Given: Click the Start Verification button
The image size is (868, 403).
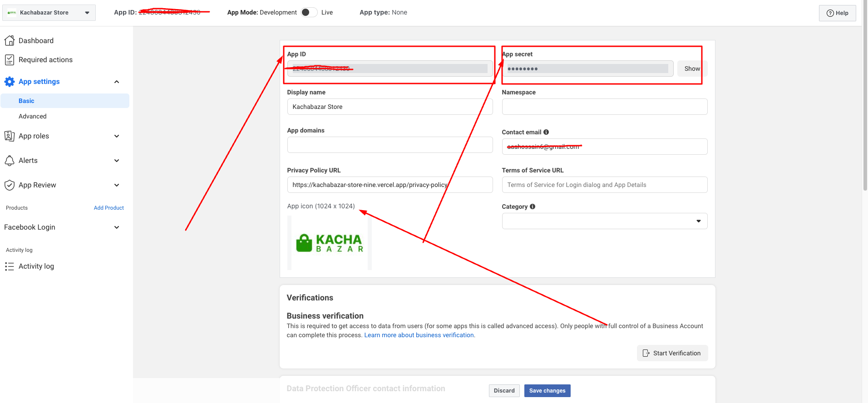Looking at the screenshot, I should click(x=672, y=353).
